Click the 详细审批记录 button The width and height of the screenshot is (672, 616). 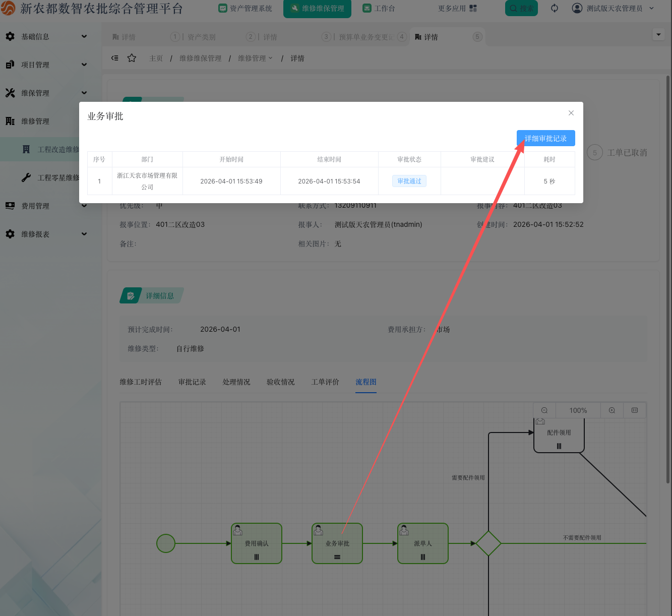[x=545, y=138]
